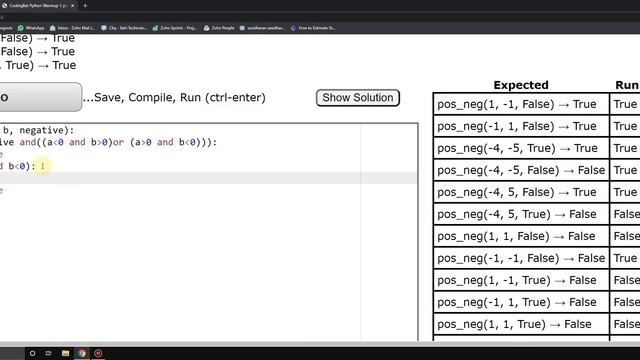Viewport: 640px width, 360px height.
Task: Click the 'pos_neg(1, 1, False) → False' cell
Action: 521,236
